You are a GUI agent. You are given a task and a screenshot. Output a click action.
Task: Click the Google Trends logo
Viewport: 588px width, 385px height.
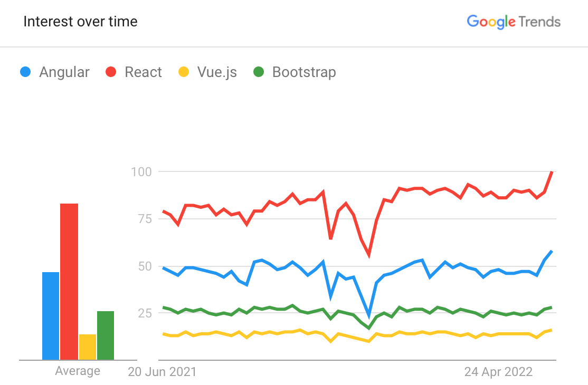pos(513,22)
